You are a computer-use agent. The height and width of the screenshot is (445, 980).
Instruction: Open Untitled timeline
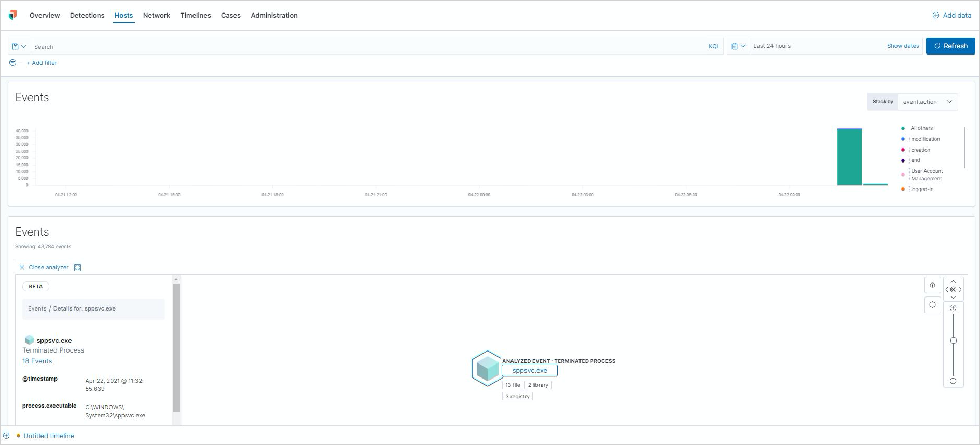click(x=49, y=436)
